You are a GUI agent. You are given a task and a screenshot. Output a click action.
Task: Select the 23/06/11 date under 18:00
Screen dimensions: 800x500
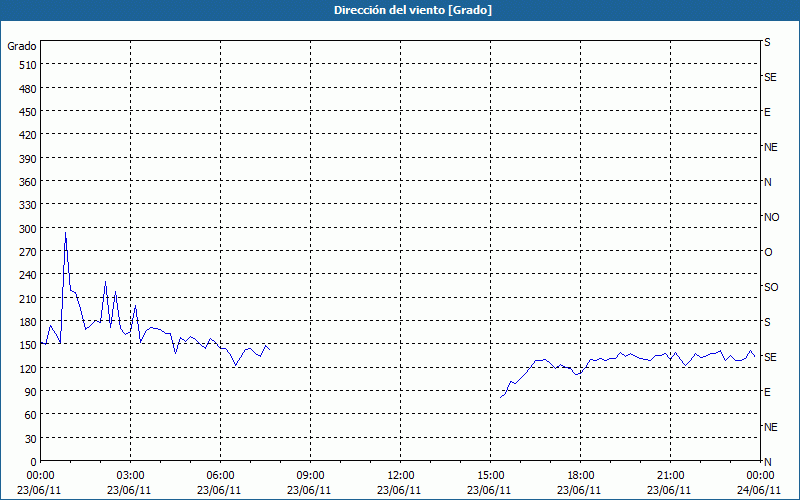coord(579,490)
